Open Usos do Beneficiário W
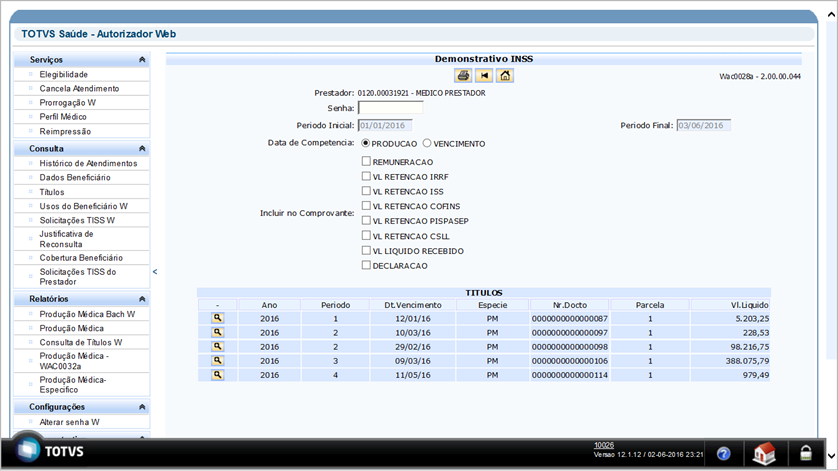The image size is (838, 471). (83, 206)
